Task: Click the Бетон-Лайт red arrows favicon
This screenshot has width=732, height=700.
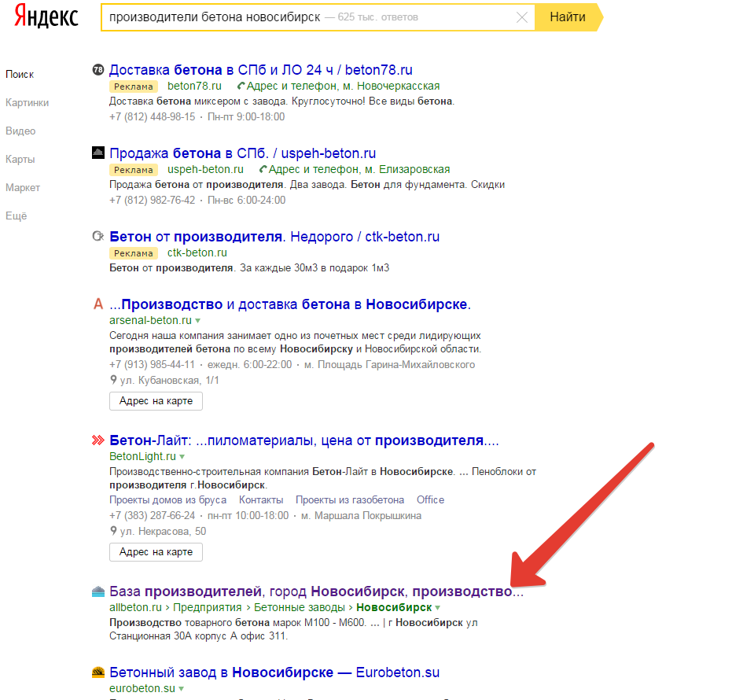Action: [98, 440]
